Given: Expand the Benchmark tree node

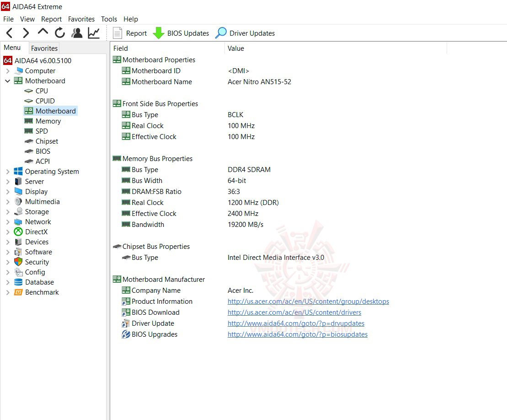Looking at the screenshot, I should click(8, 292).
